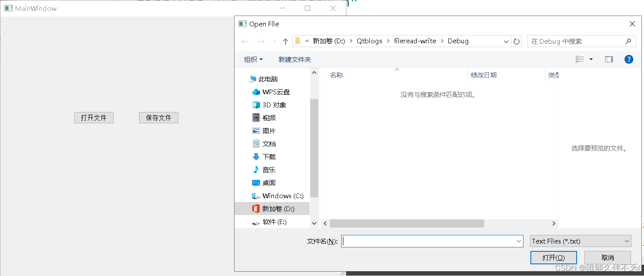Viewport: 644px width, 276px height.
Task: Navigate to fileread-write via breadcrumb
Action: click(x=415, y=41)
